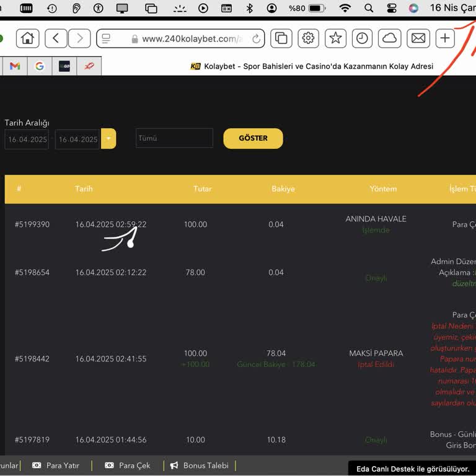Click MAKSİ PAPARA method text
476x476 pixels.
pos(376,353)
